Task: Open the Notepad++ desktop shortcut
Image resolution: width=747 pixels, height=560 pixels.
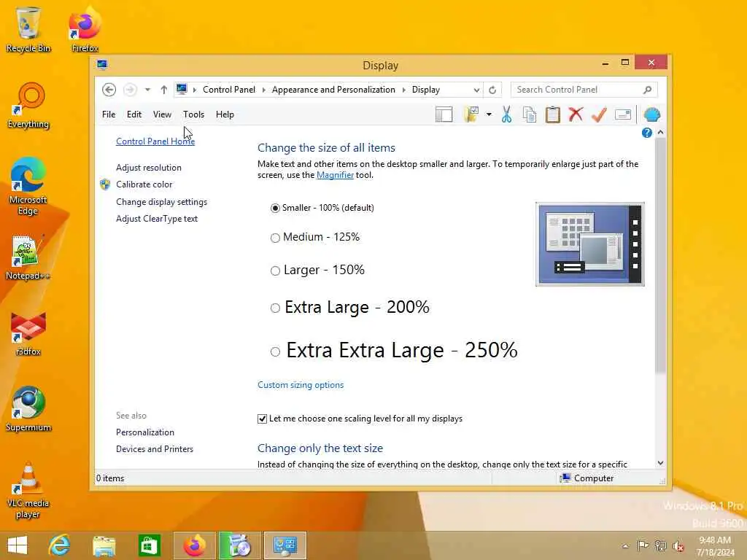Action: 27,257
